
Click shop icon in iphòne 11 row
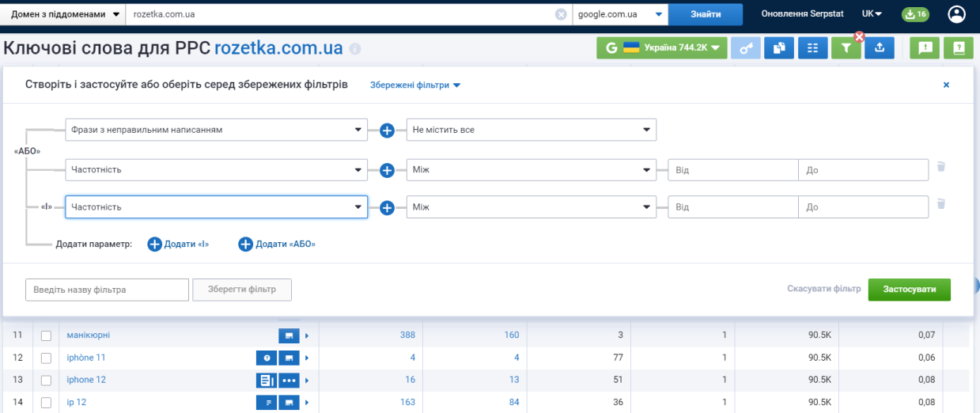coord(289,358)
